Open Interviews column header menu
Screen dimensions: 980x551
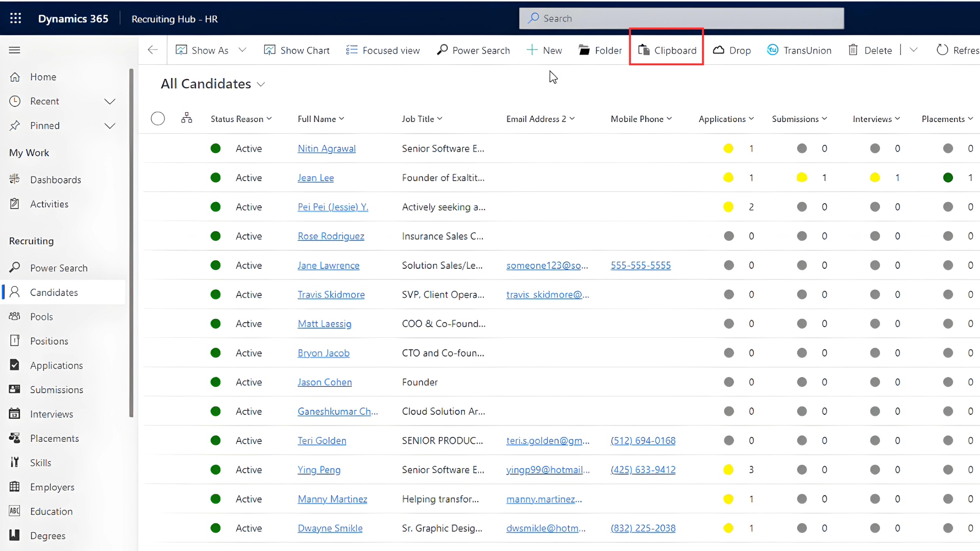(x=876, y=119)
